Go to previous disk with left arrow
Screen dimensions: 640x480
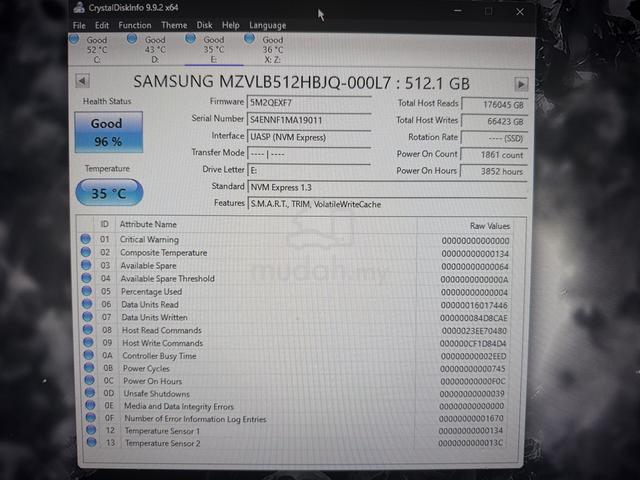82,81
